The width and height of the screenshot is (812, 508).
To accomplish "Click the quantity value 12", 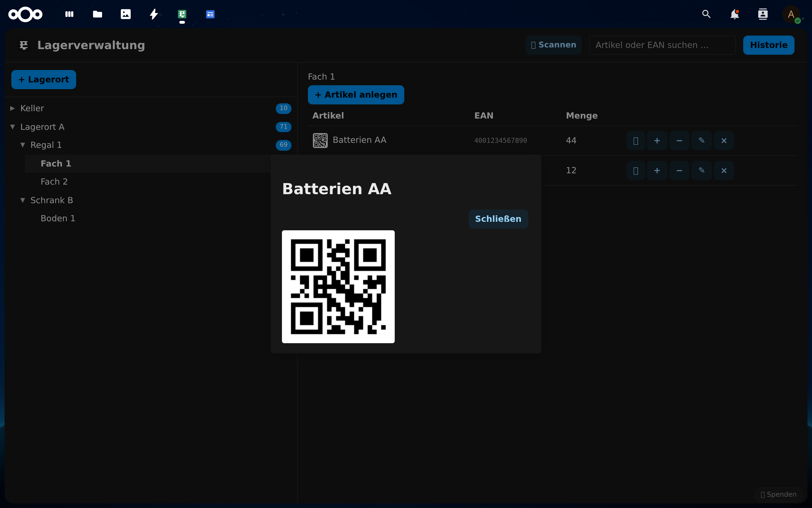I will click(571, 170).
